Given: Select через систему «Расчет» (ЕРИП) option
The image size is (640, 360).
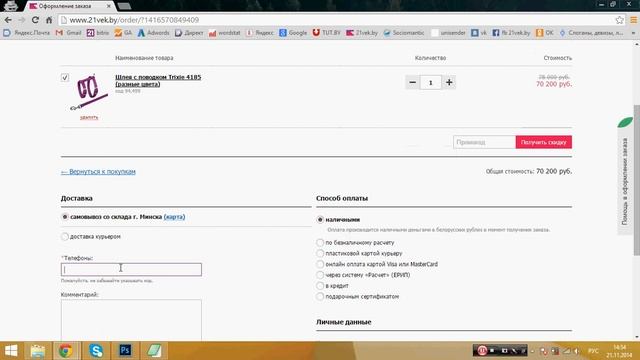Looking at the screenshot, I should tap(320, 275).
